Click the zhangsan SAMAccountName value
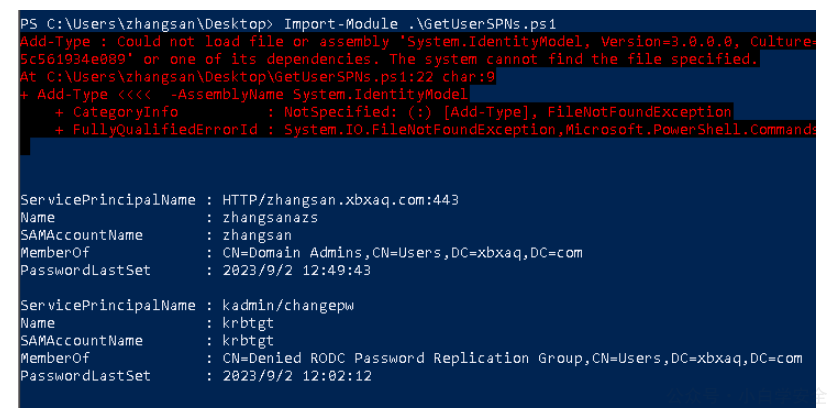This screenshot has height=417, width=839. click(x=257, y=236)
